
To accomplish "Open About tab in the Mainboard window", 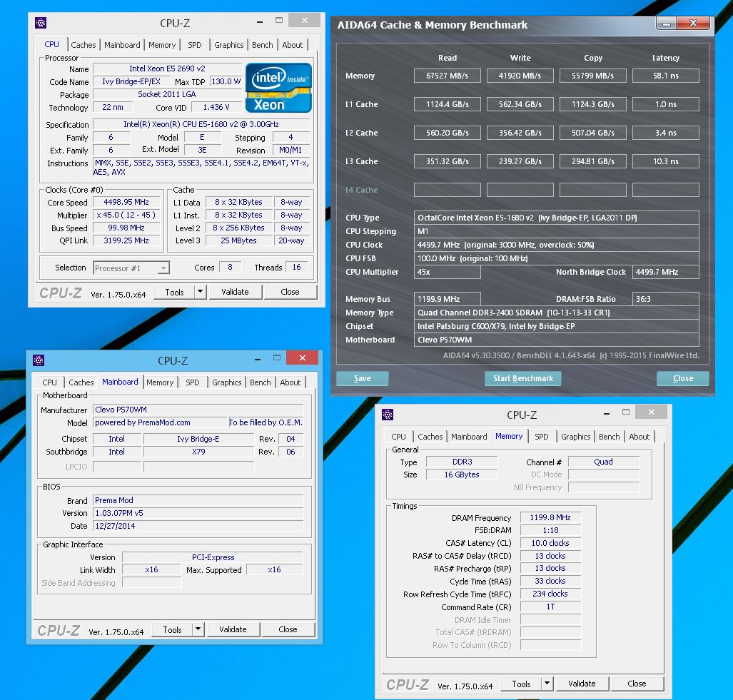I will 290,382.
